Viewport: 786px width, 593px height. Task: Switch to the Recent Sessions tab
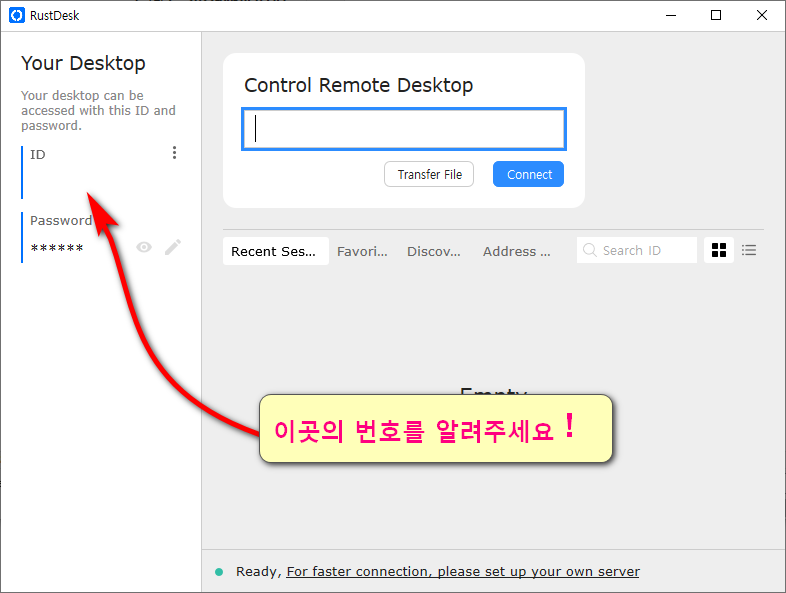(x=274, y=251)
